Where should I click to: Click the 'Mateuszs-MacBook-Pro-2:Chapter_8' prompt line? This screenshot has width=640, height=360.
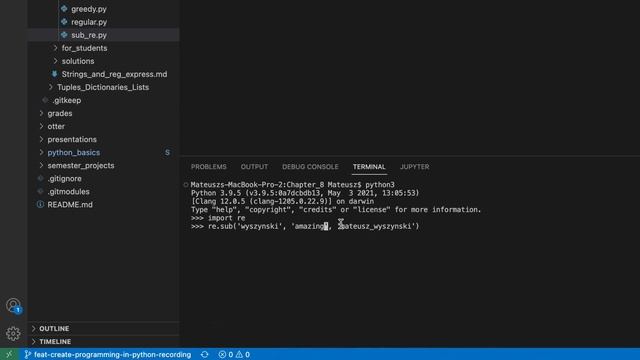(292, 184)
